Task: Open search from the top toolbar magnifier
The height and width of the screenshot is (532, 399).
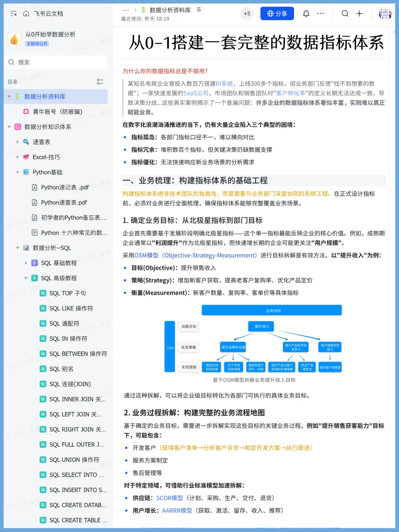Action: coord(345,13)
